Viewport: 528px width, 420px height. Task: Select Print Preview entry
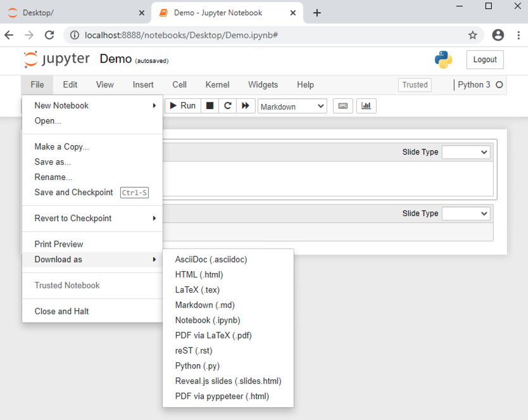tap(92, 244)
